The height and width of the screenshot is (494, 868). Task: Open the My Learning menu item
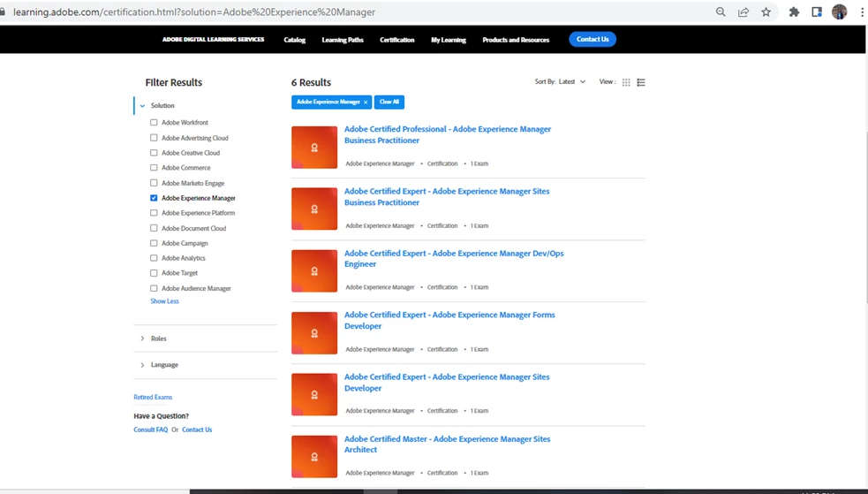point(449,40)
